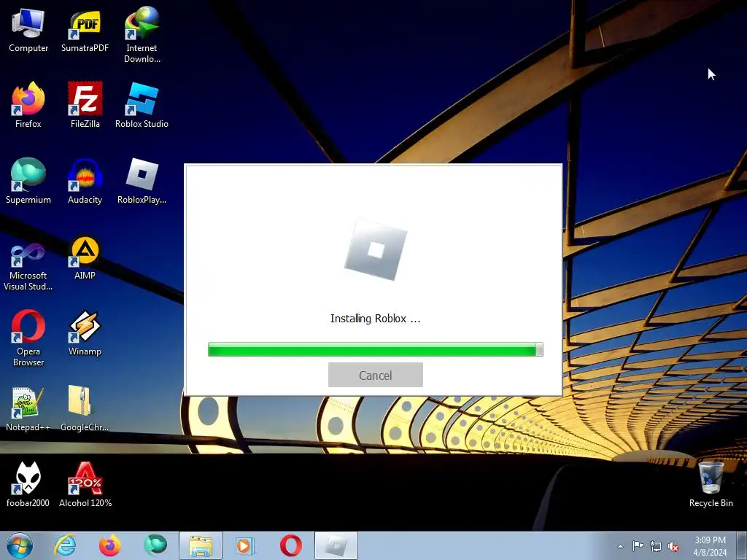The width and height of the screenshot is (747, 560).
Task: Select the Roblox Studio desktop shortcut
Action: pos(142,105)
